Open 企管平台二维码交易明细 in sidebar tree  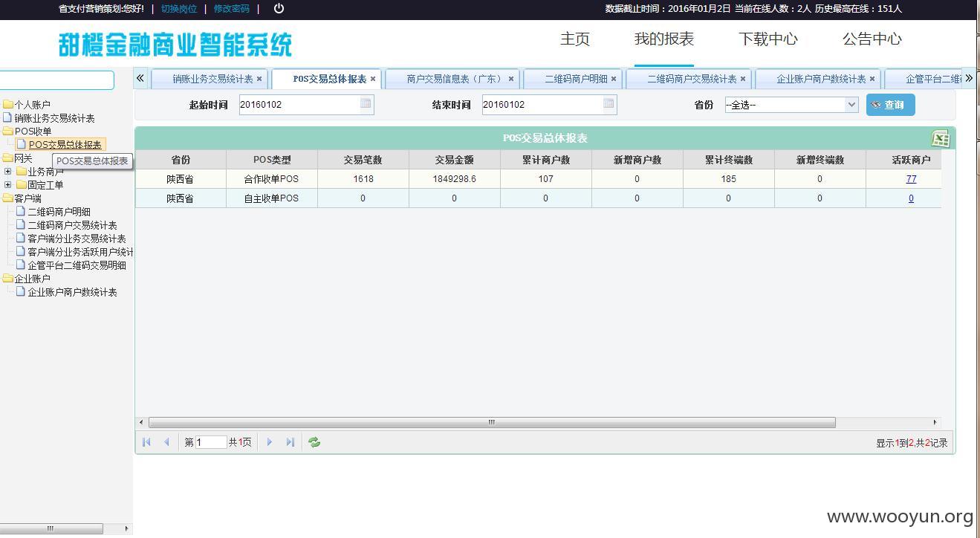77,265
